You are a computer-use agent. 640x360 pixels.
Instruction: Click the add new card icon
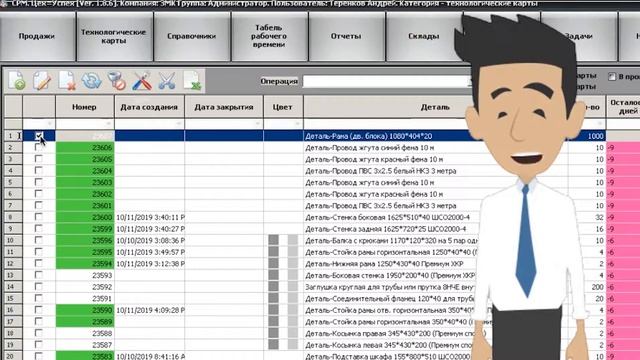point(17,80)
